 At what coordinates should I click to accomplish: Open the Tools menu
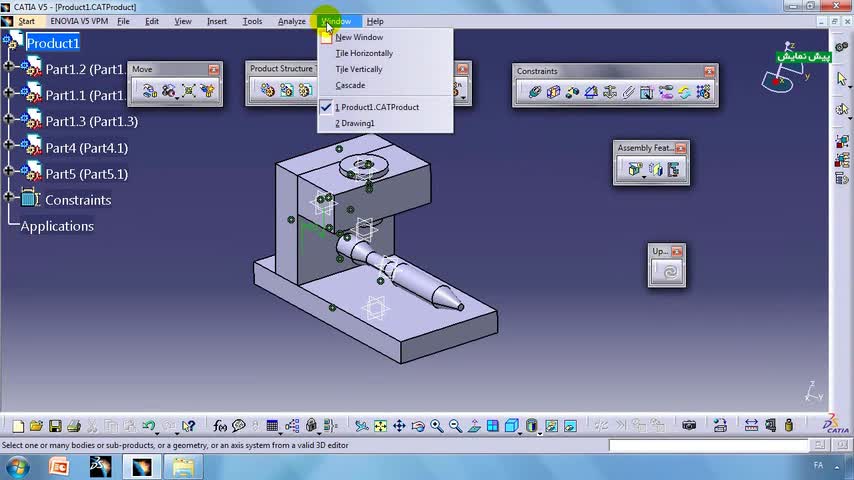(x=252, y=21)
